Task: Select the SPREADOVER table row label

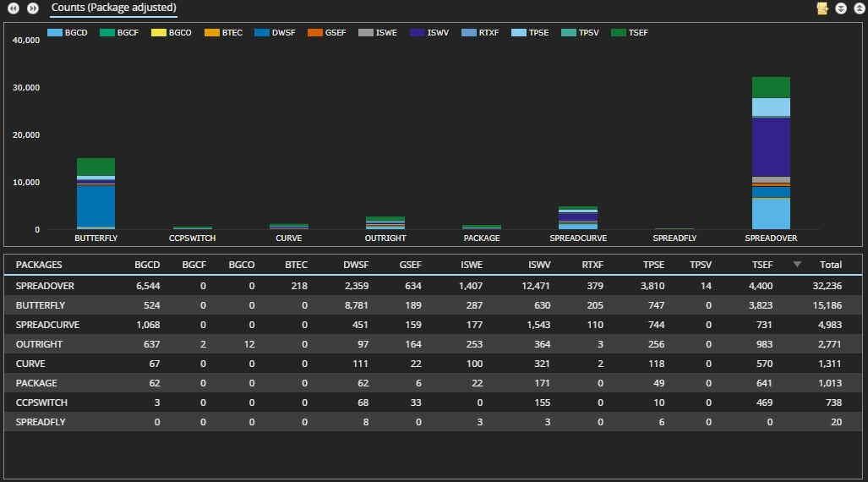Action: [45, 286]
